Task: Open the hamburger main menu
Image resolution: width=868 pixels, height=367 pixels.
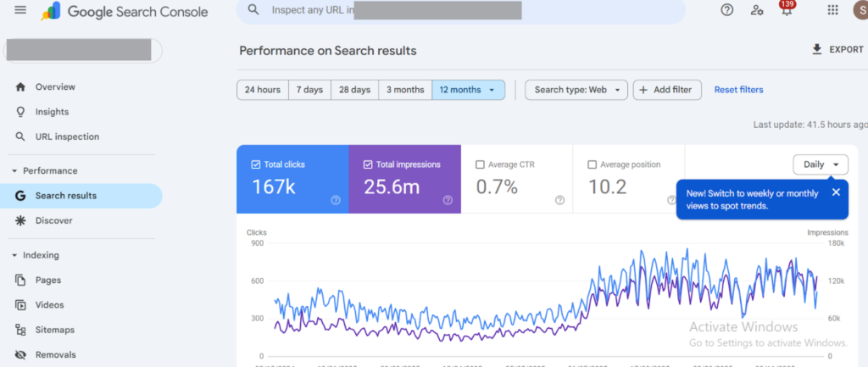Action: tap(20, 10)
